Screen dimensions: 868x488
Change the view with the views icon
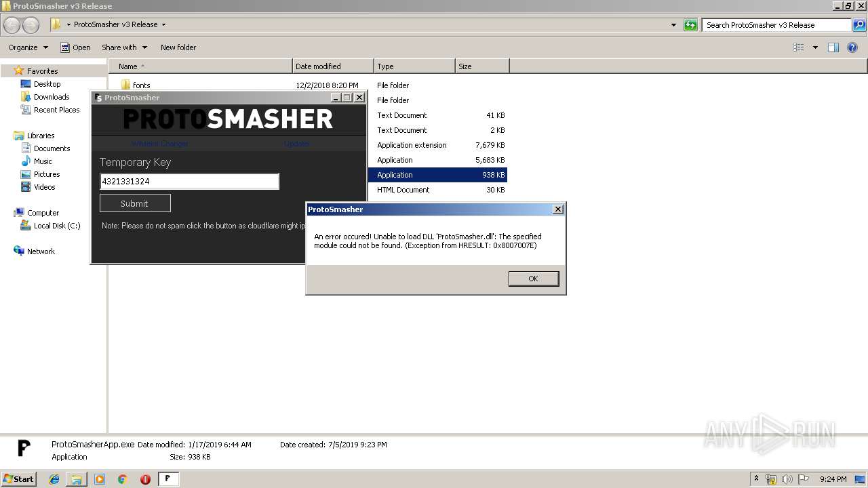(799, 47)
